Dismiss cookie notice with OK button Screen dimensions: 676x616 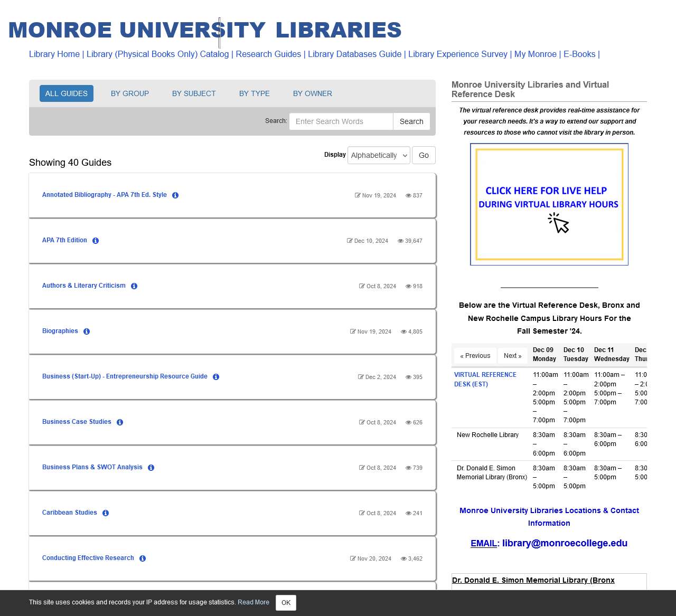pos(286,603)
